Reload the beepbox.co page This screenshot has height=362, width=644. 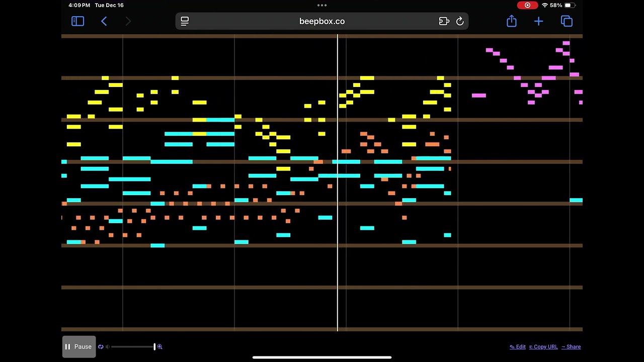pyautogui.click(x=460, y=21)
